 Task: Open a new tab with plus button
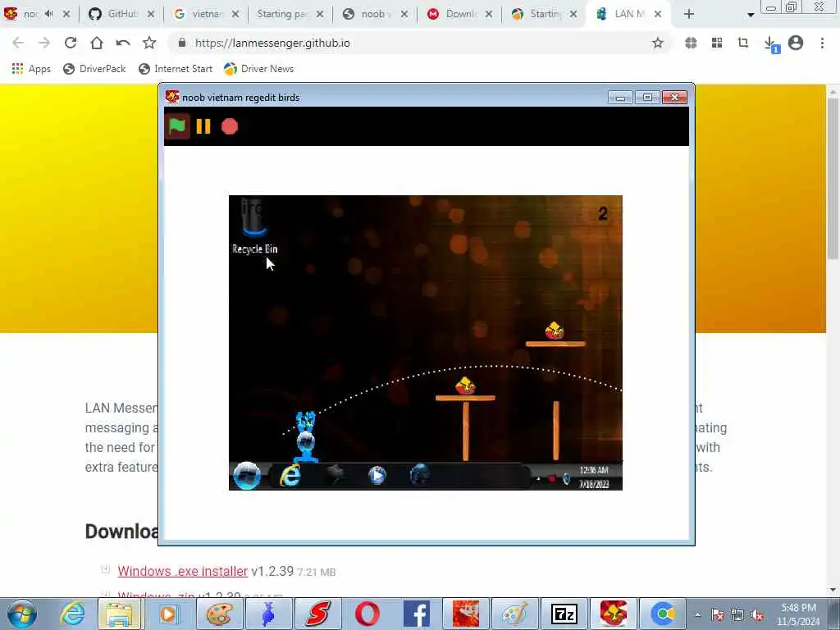coord(689,14)
